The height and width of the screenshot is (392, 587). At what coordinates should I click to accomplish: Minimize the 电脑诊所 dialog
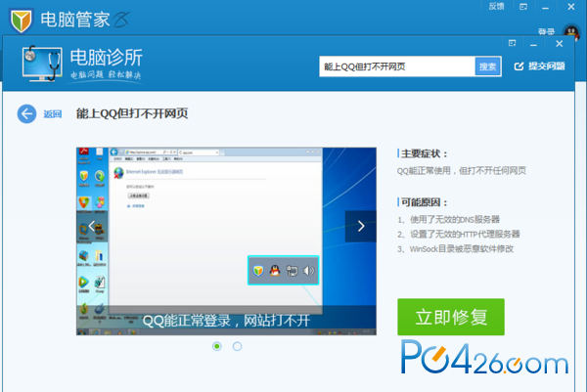[533, 45]
